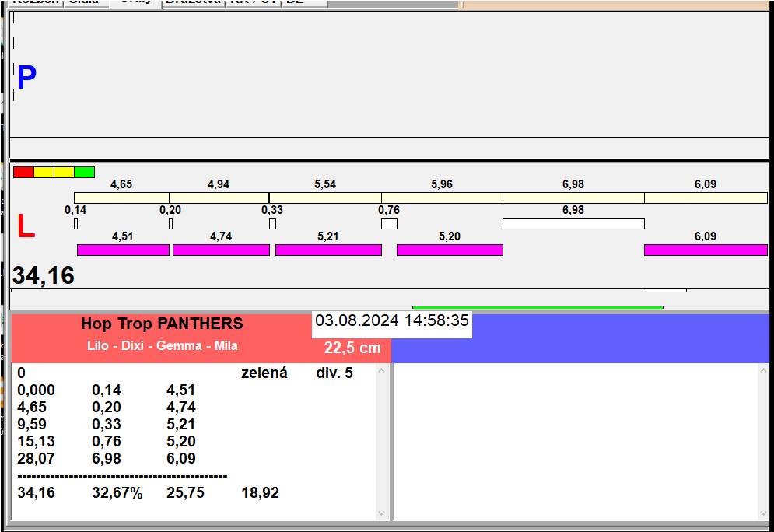The height and width of the screenshot is (532, 774).
Task: Open the Družstva tab
Action: pos(193,2)
